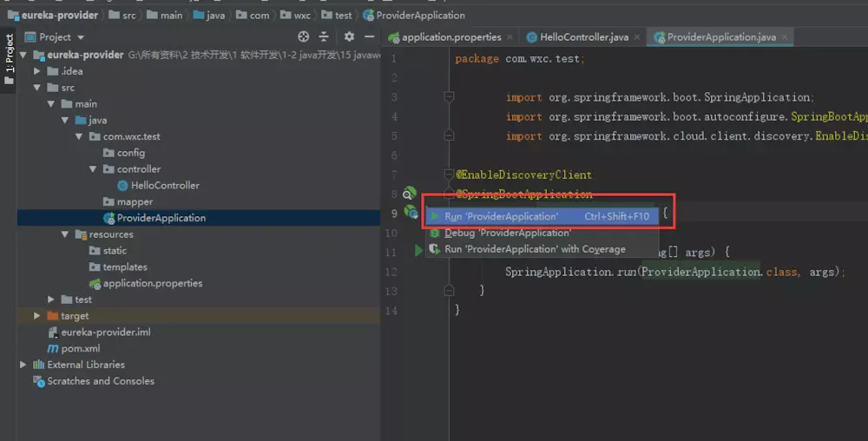868x441 pixels.
Task: Select Scratches and Consoles
Action: pos(94,381)
